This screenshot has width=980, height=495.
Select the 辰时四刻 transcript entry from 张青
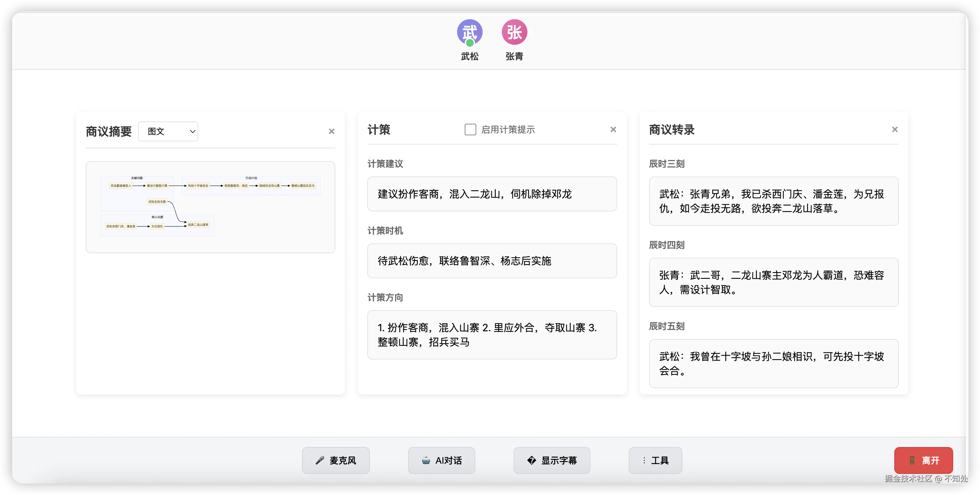(x=774, y=282)
